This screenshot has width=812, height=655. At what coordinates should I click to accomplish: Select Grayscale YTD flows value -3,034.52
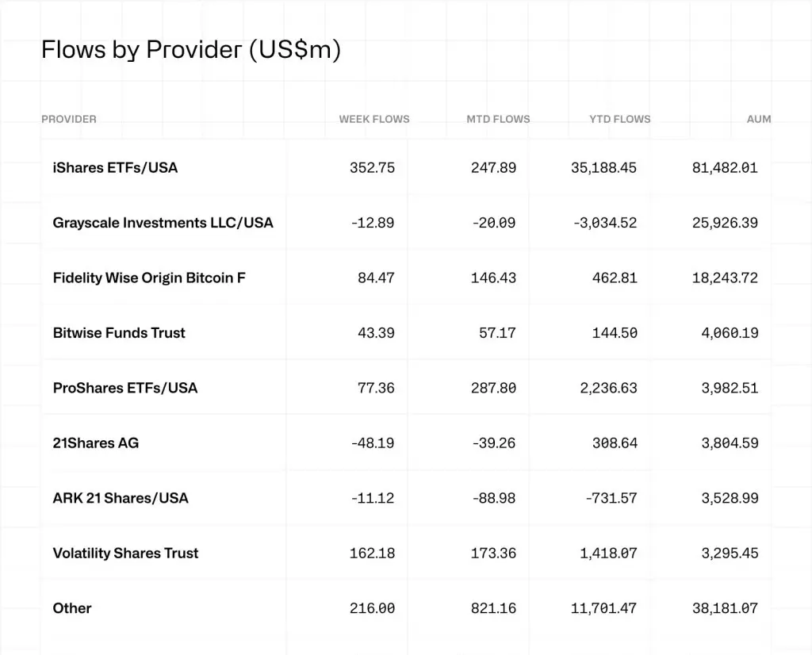604,223
